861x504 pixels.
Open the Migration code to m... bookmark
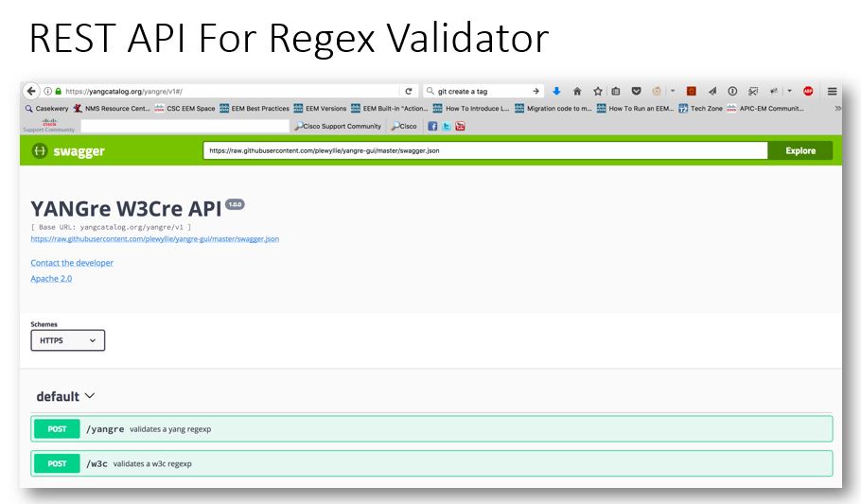click(553, 109)
